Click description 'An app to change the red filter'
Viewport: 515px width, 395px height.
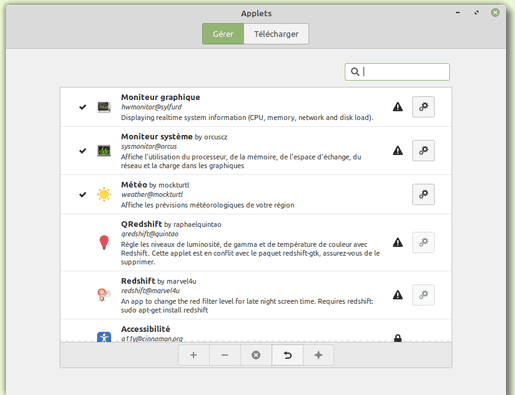coord(247,306)
